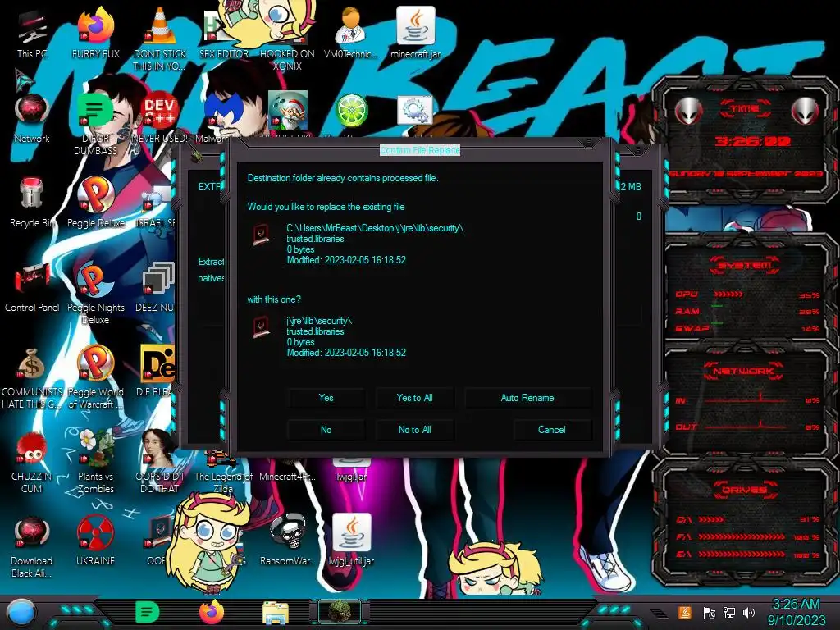Click the Auto Rename button
Image resolution: width=840 pixels, height=630 pixels.
(527, 398)
